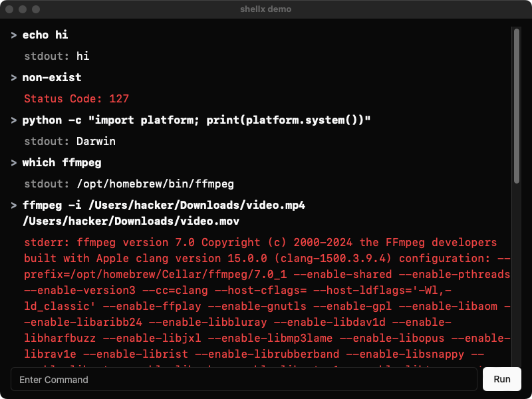Viewport: 532px width, 399px height.
Task: Click the vertical scrollbar thumb
Action: [x=517, y=106]
